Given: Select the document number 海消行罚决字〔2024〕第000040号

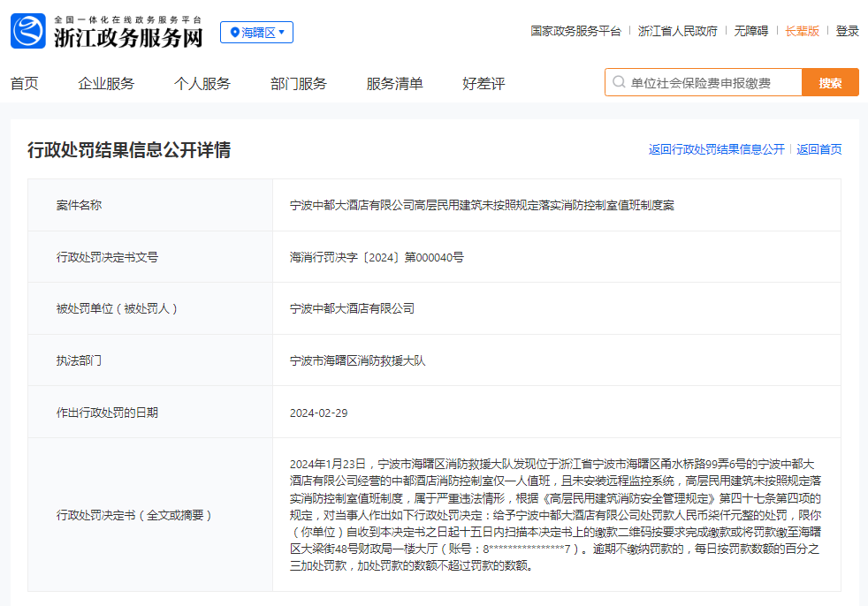Looking at the screenshot, I should point(377,257).
